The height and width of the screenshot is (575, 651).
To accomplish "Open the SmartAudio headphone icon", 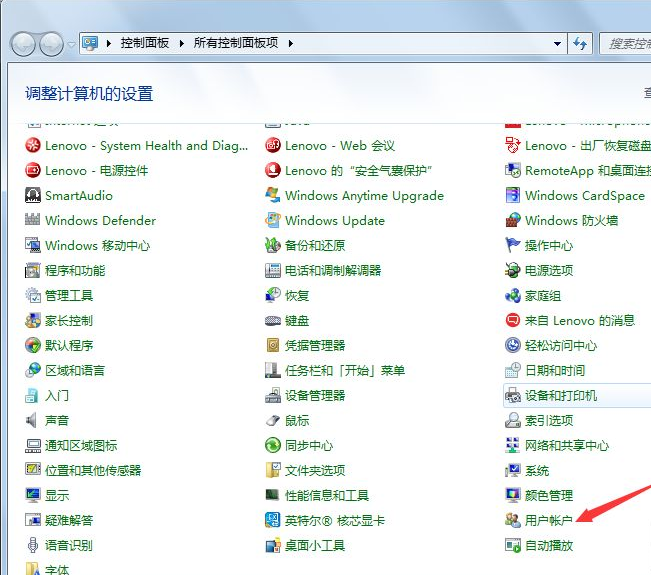I will [33, 196].
